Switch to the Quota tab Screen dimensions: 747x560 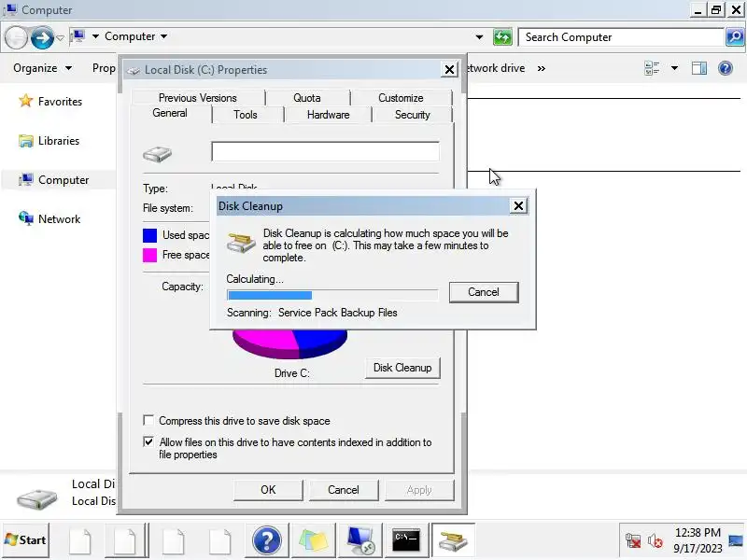click(307, 98)
